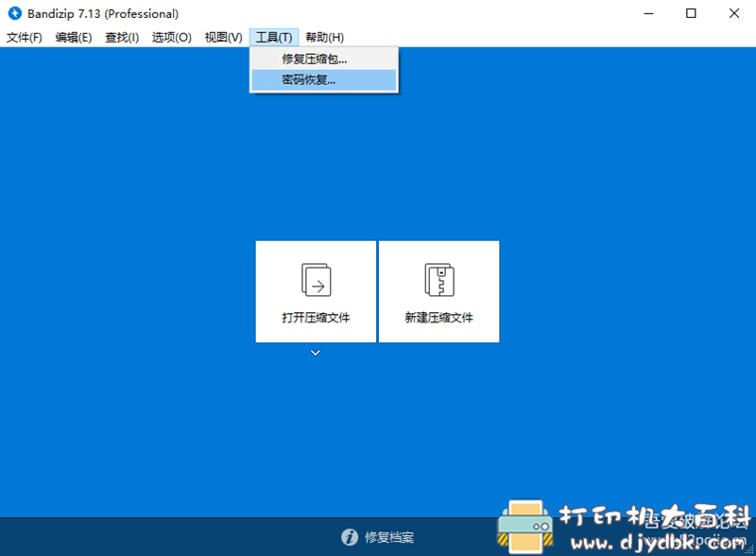Viewport: 756px width, 556px height.
Task: Click the 新建压缩文件 tile
Action: click(x=438, y=291)
